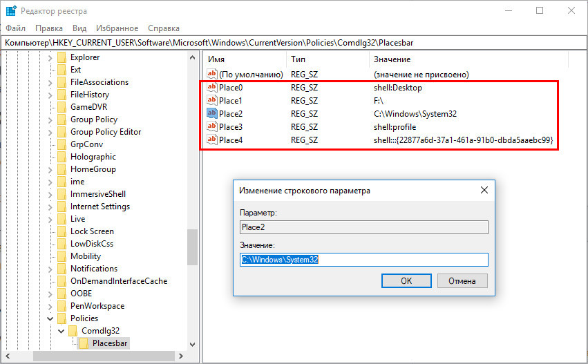588x364 pixels.
Task: Click the Group Policy Editor folder icon
Action: point(62,132)
